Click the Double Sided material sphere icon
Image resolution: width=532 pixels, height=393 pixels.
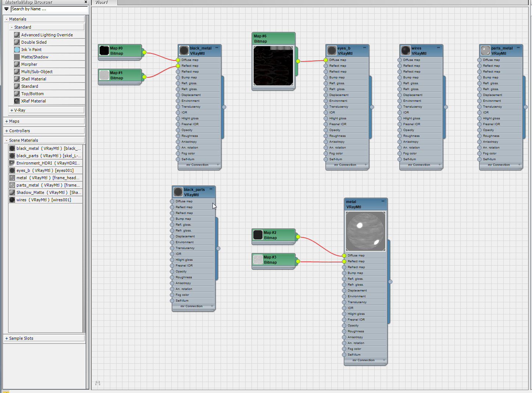pos(17,42)
